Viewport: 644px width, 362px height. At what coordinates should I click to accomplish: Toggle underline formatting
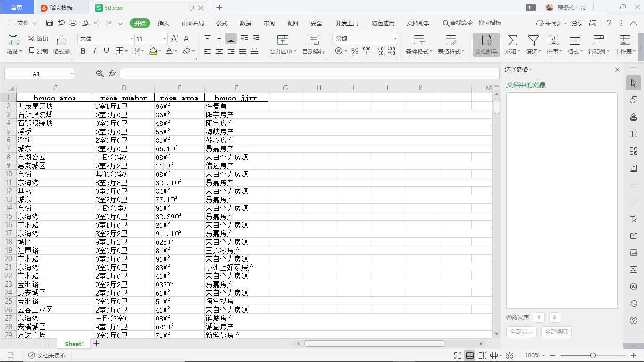106,51
